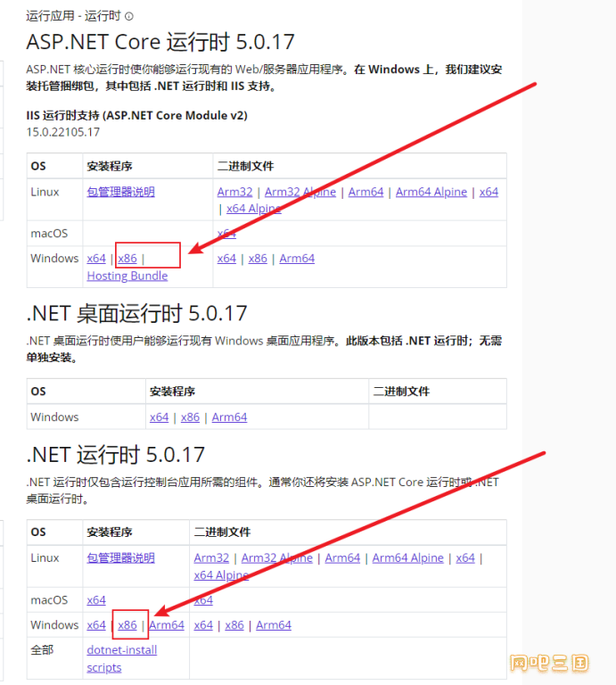616x685 pixels.
Task: Open .NET 运行时 Linux 包管理器说明 link
Action: tap(120, 558)
